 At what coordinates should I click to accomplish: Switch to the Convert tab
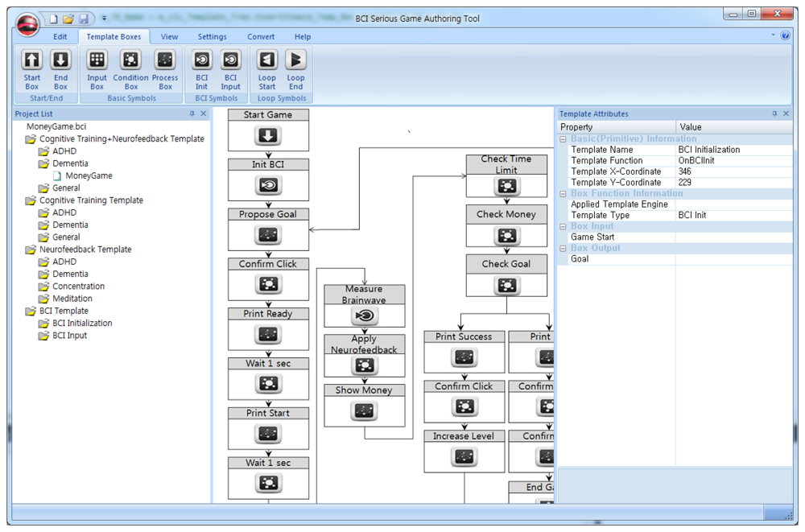click(261, 37)
